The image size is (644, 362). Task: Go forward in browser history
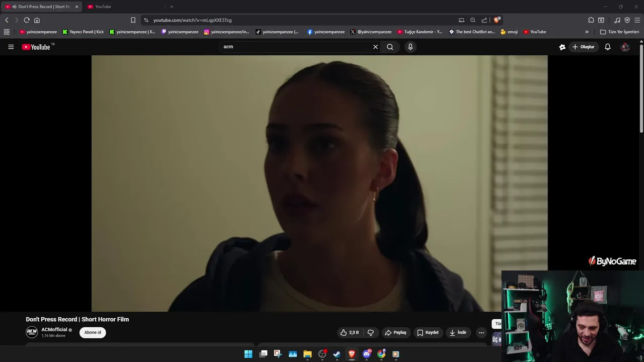(x=17, y=20)
